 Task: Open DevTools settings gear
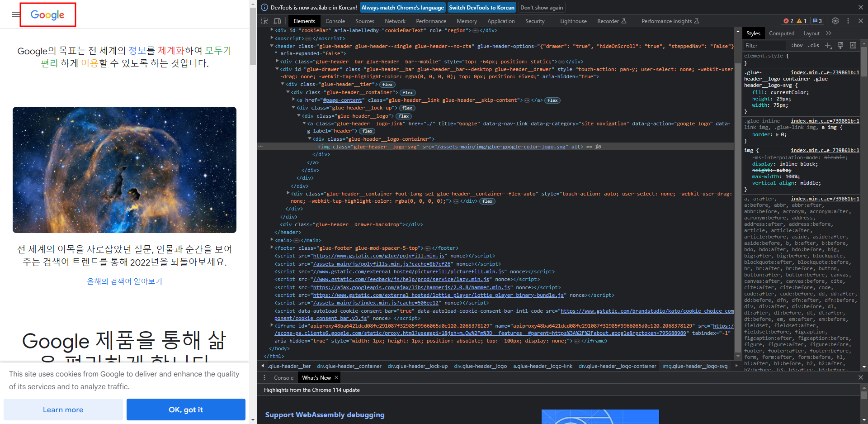(x=835, y=21)
